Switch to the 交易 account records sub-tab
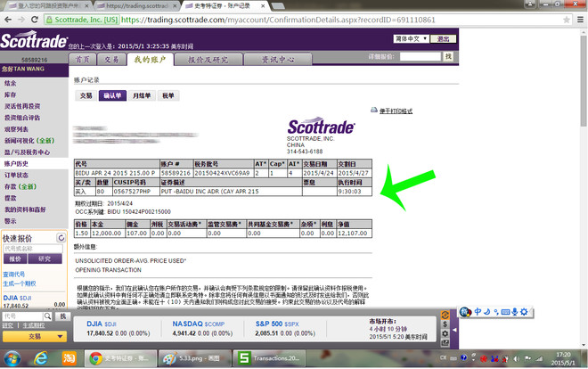588x369 pixels. (x=86, y=95)
